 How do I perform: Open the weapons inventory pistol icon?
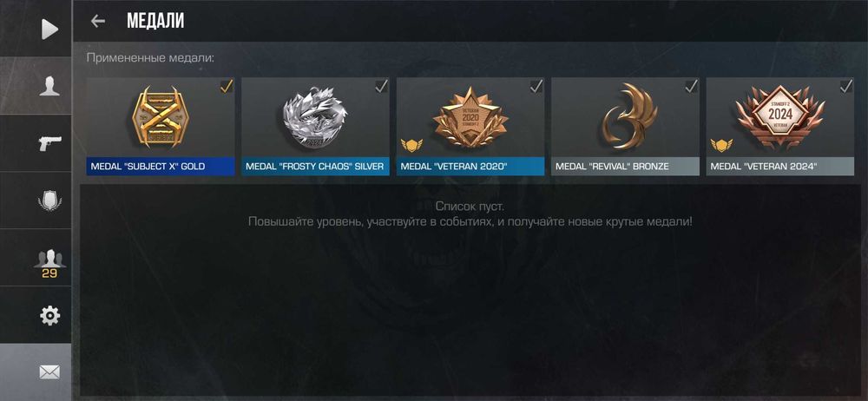click(50, 143)
